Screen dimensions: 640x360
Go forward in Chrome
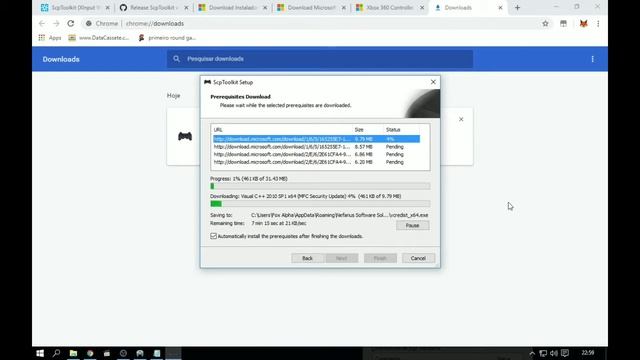(x=56, y=24)
